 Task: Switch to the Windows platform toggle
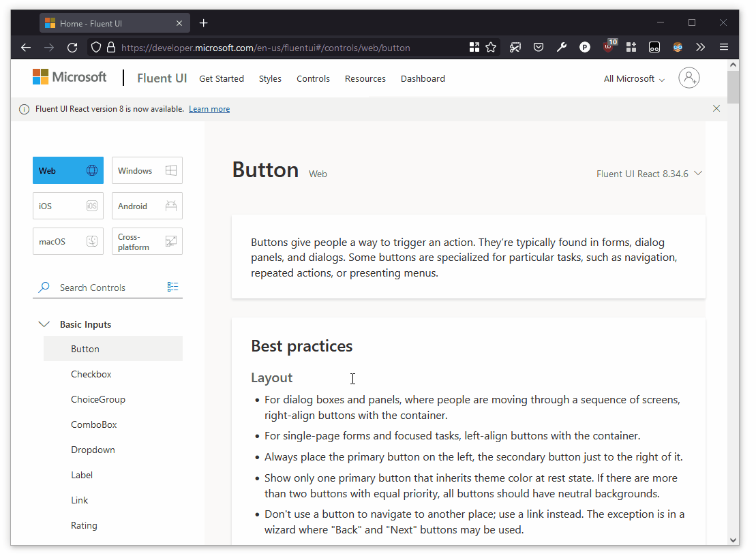tap(149, 172)
